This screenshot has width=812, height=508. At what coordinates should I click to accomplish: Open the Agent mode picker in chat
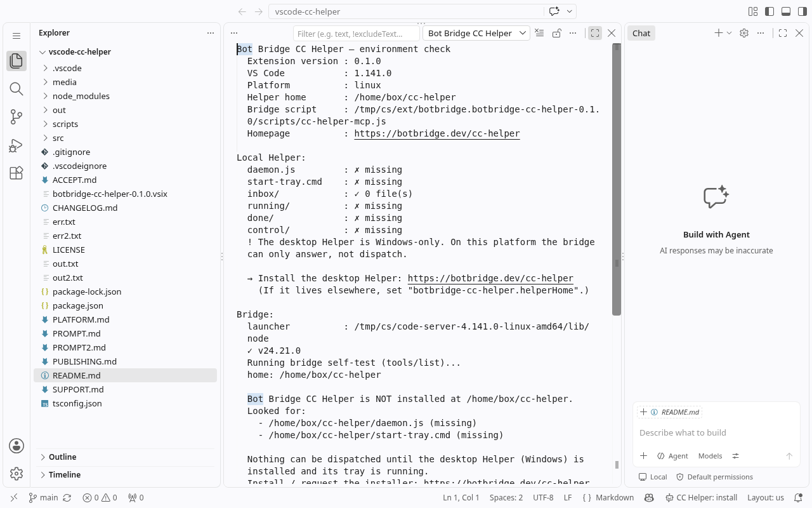click(x=672, y=456)
